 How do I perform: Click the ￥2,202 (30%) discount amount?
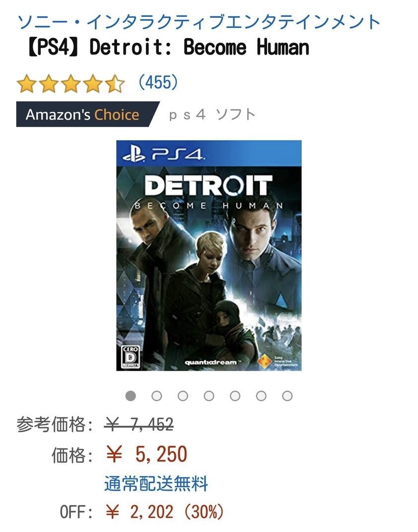[x=164, y=512]
